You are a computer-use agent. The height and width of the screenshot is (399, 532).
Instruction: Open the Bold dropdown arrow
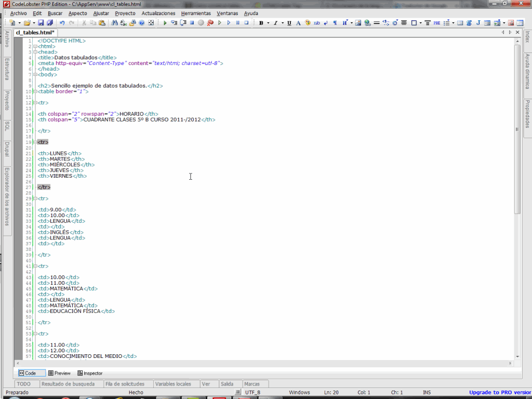coord(268,23)
